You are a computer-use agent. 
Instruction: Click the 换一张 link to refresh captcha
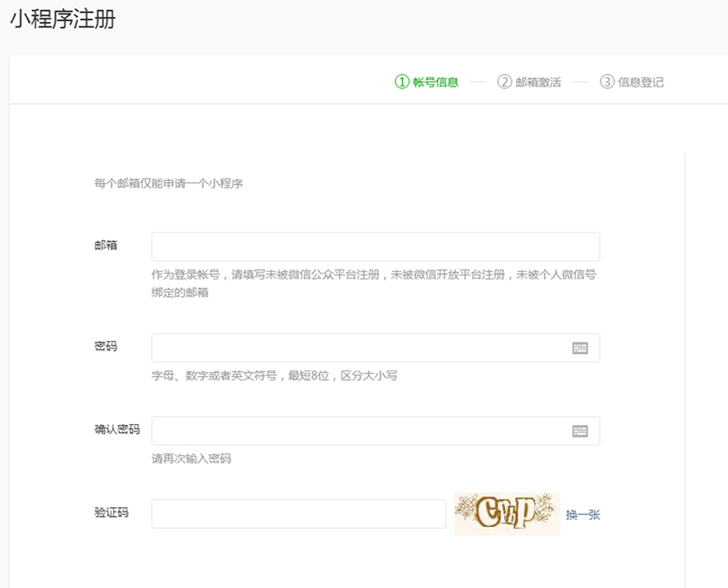[582, 514]
